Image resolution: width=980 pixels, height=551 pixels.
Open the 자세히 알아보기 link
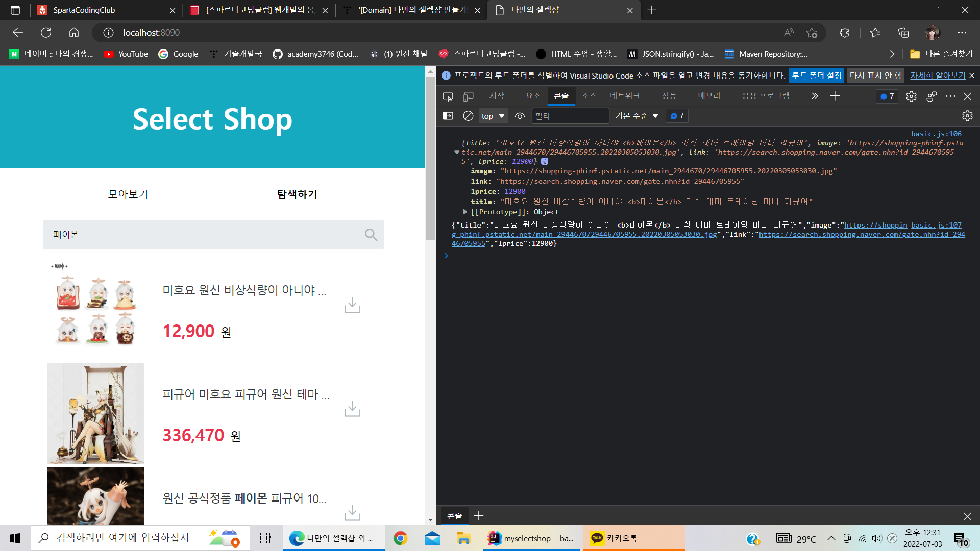(938, 76)
